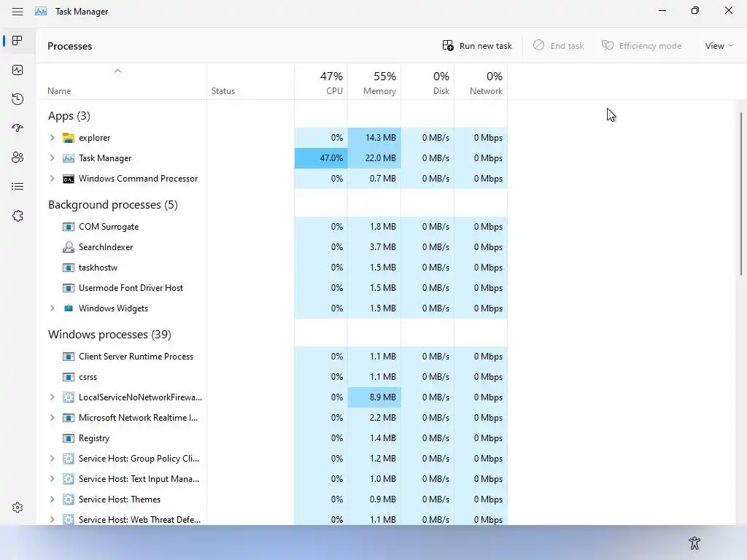
Task: Expand the LocalServiceNoNetworkFirewall group
Action: pyautogui.click(x=52, y=397)
